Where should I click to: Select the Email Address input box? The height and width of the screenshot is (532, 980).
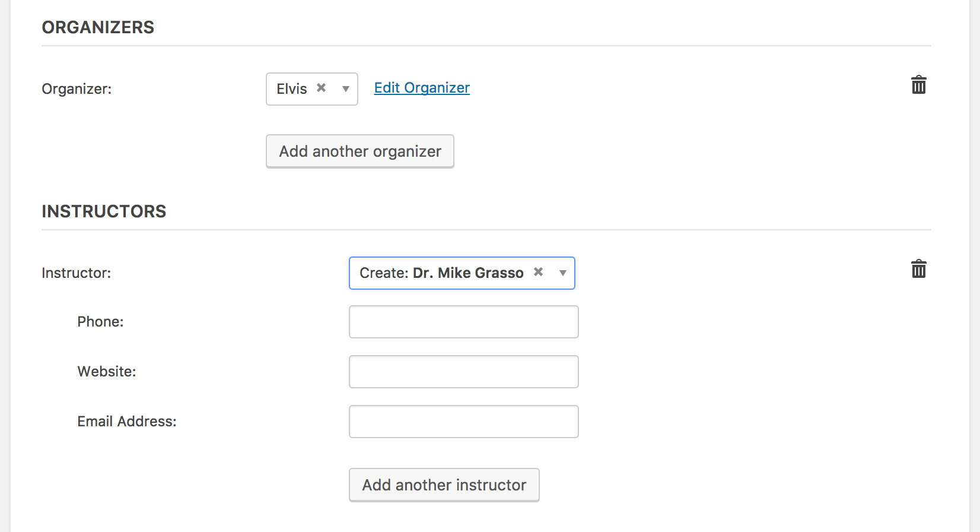(x=463, y=422)
